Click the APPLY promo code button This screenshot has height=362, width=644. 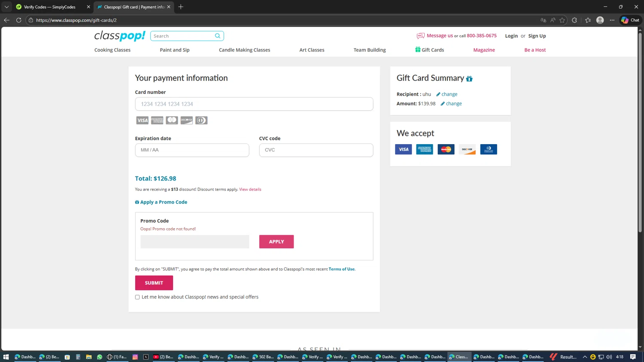pos(276,242)
